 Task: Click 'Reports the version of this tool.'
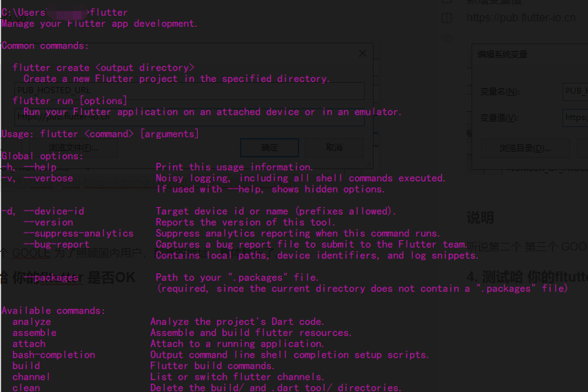coord(245,222)
